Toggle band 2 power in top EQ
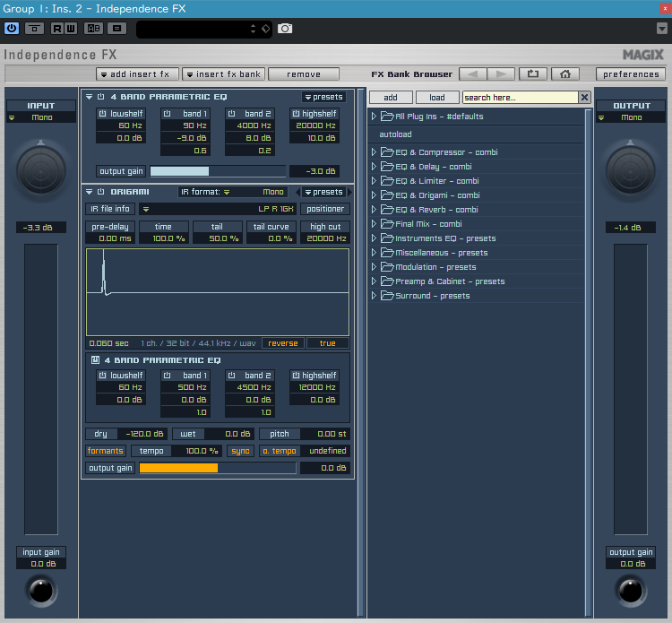Image resolution: width=672 pixels, height=623 pixels. pos(231,114)
